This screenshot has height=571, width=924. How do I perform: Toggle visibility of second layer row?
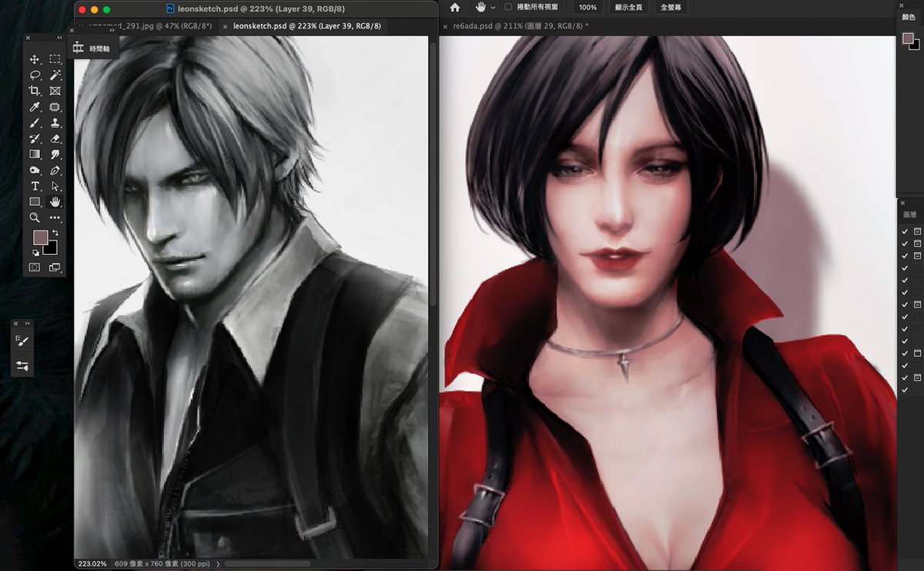tap(905, 244)
